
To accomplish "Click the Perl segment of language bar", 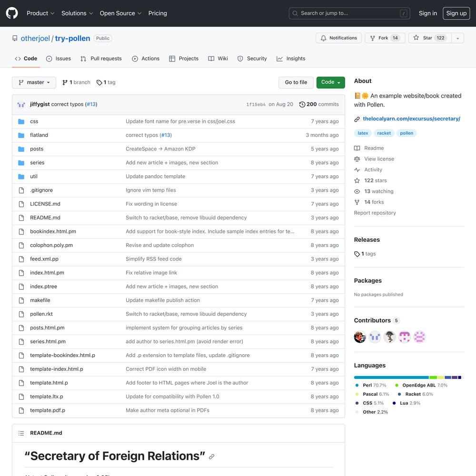I will tap(392, 377).
